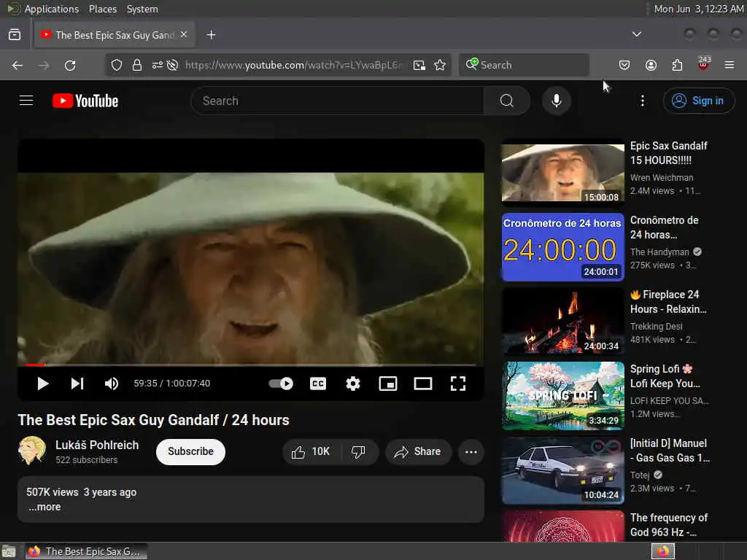Open The Handyman channel name

[659, 252]
